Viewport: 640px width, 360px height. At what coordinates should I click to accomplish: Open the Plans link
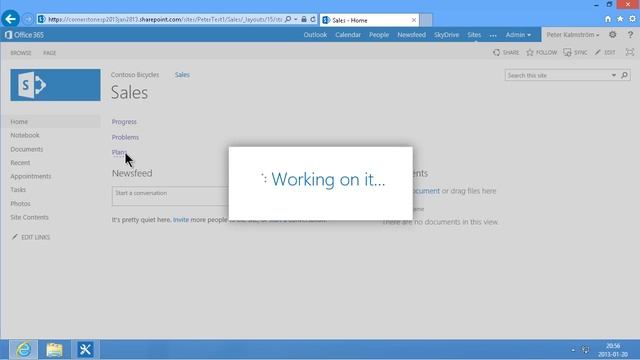click(119, 152)
